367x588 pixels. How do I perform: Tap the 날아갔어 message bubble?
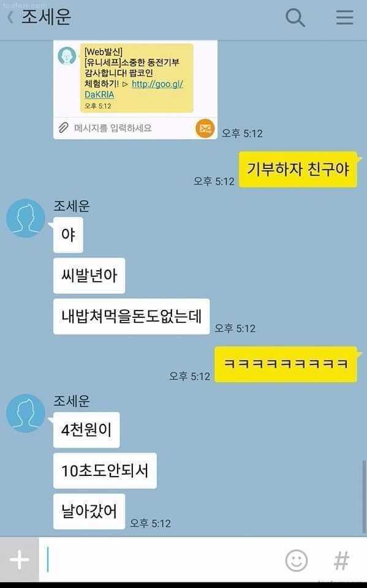89,511
